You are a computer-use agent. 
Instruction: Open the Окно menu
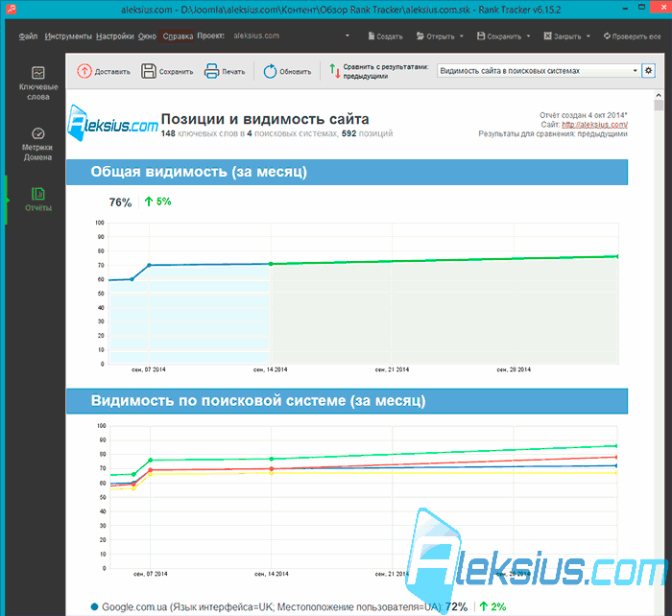pos(147,36)
